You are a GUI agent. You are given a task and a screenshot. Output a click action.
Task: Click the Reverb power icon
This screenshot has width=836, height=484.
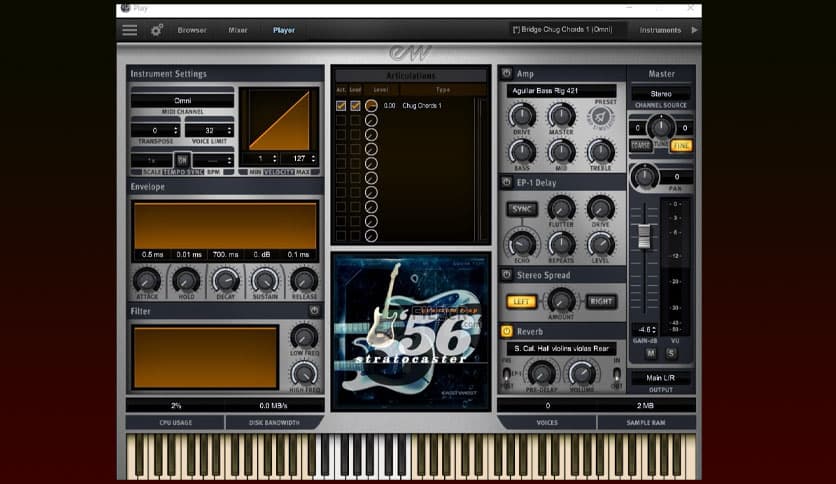[x=507, y=331]
